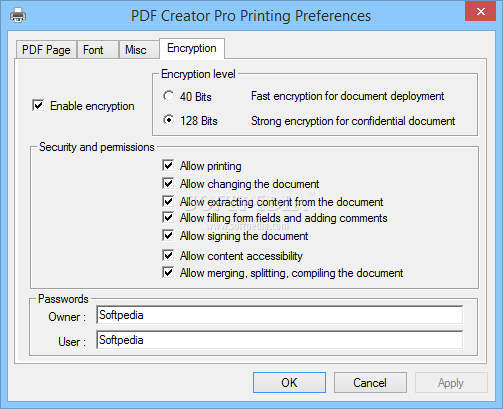Click the Passwords group label
Screen dimensions: 503x409
[x=63, y=299]
